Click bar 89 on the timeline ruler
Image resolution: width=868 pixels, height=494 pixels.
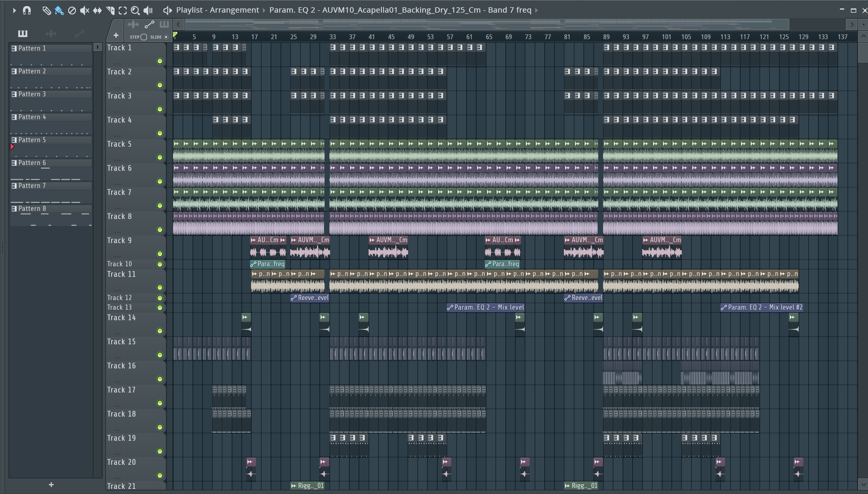point(606,37)
